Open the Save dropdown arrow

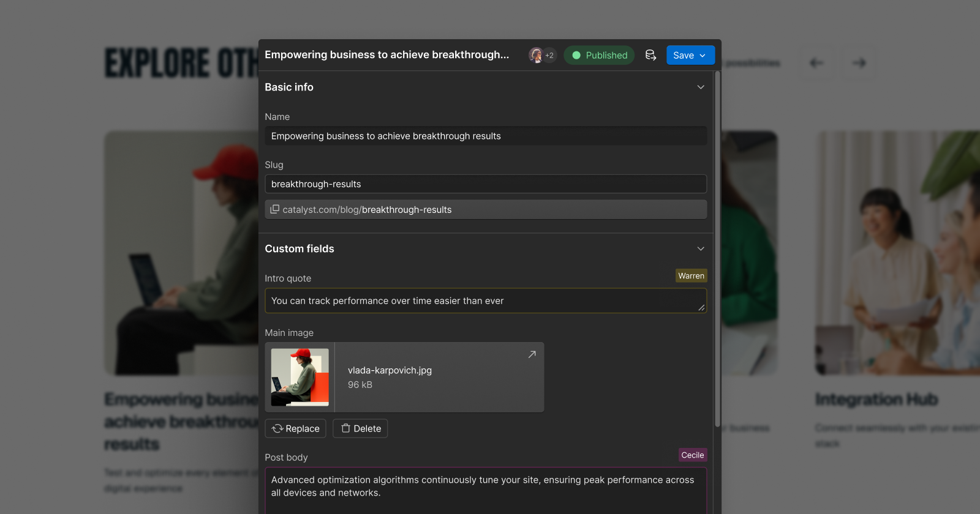click(703, 55)
